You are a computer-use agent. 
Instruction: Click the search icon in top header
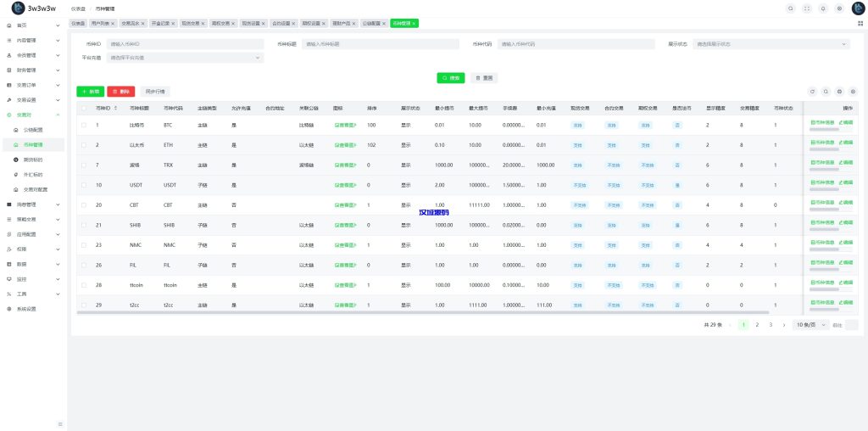[x=791, y=8]
